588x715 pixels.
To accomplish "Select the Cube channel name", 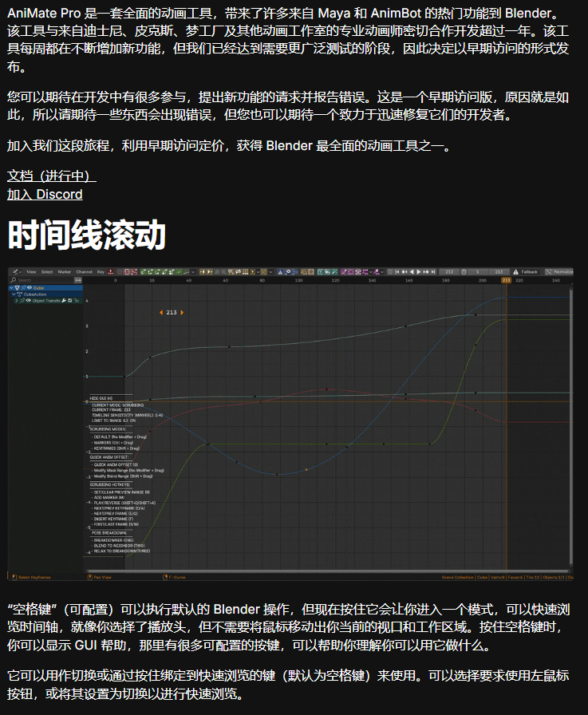I will point(38,288).
